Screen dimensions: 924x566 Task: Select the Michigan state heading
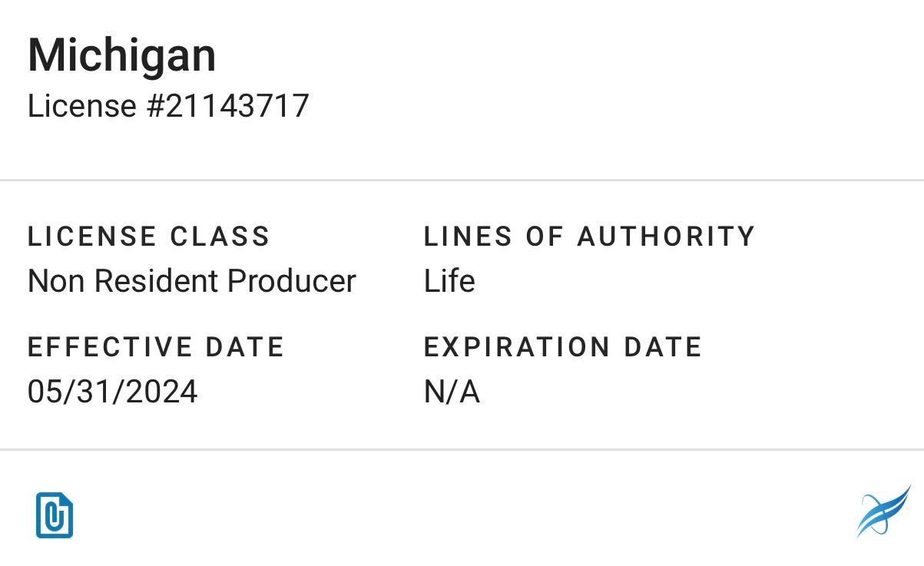(x=122, y=56)
